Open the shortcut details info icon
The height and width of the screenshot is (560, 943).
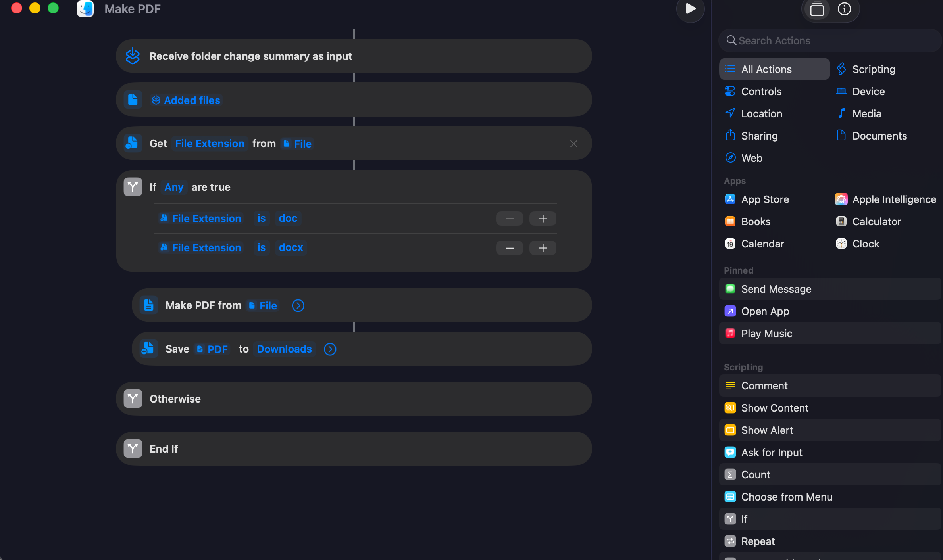click(x=844, y=9)
